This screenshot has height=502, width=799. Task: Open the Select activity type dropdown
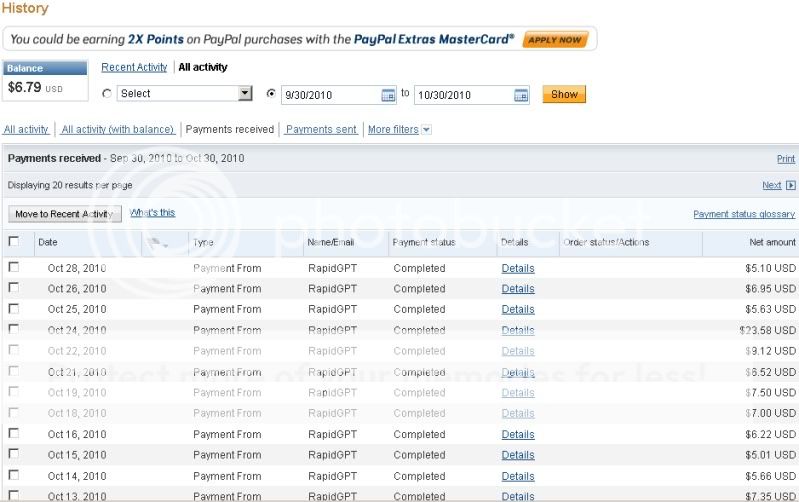[185, 94]
